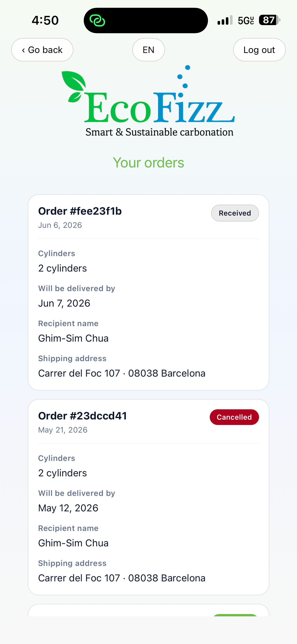Tap the 4:50 clock in status bar
This screenshot has height=644, width=297.
coord(45,20)
